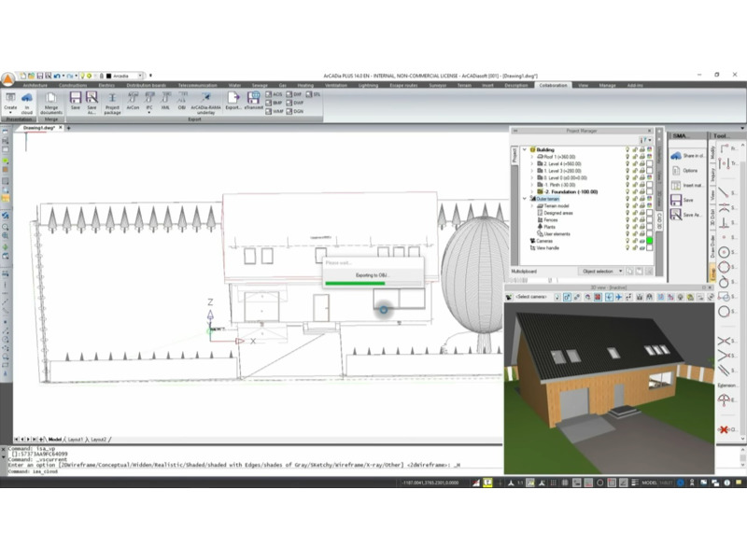The image size is (747, 560).
Task: Export to XML format
Action: (x=165, y=101)
